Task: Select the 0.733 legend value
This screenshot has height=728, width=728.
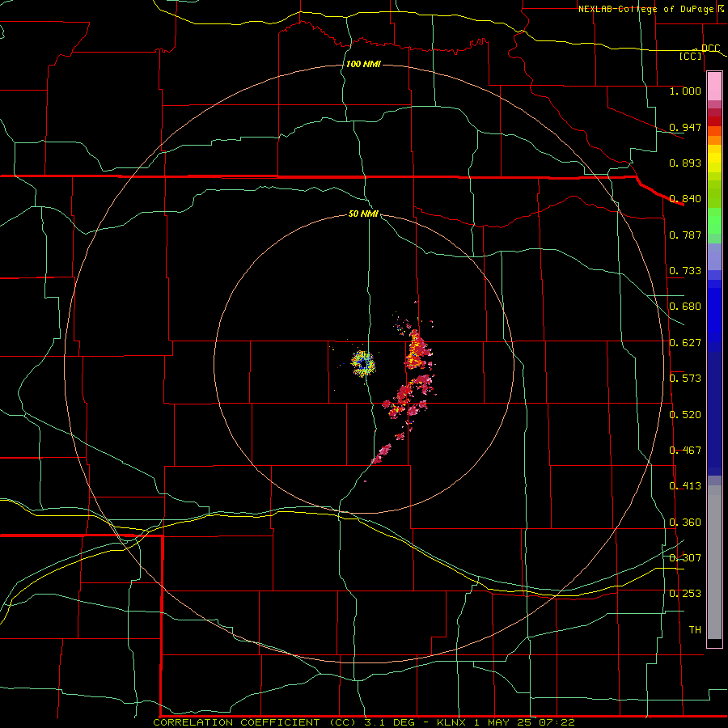Action: click(685, 271)
